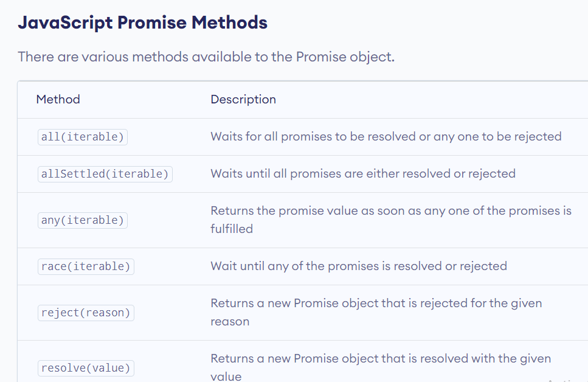Click the word 'Promise' in the heading
Screen dimensions: 588x382
[x=152, y=23]
